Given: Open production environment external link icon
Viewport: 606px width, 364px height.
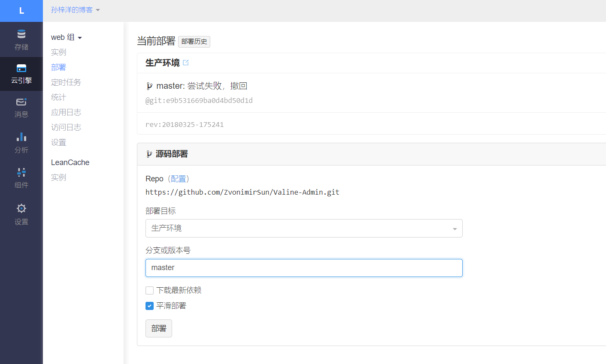Looking at the screenshot, I should point(186,63).
